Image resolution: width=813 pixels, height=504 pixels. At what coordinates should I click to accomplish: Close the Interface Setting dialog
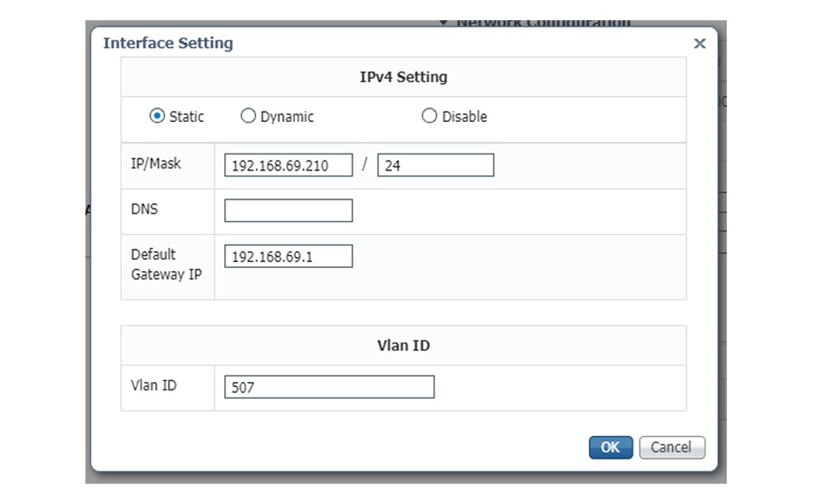click(699, 43)
